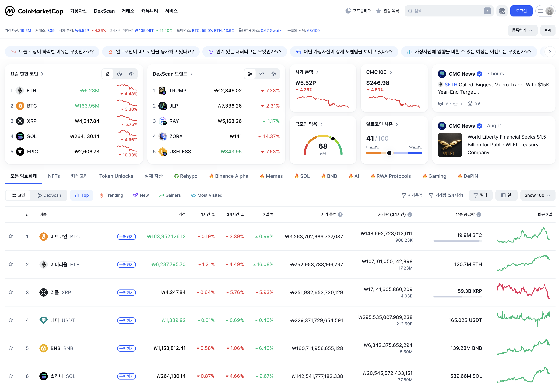Viewport: 559px width, 392px height.
Task: Switch to the NFTs tab
Action: click(54, 176)
